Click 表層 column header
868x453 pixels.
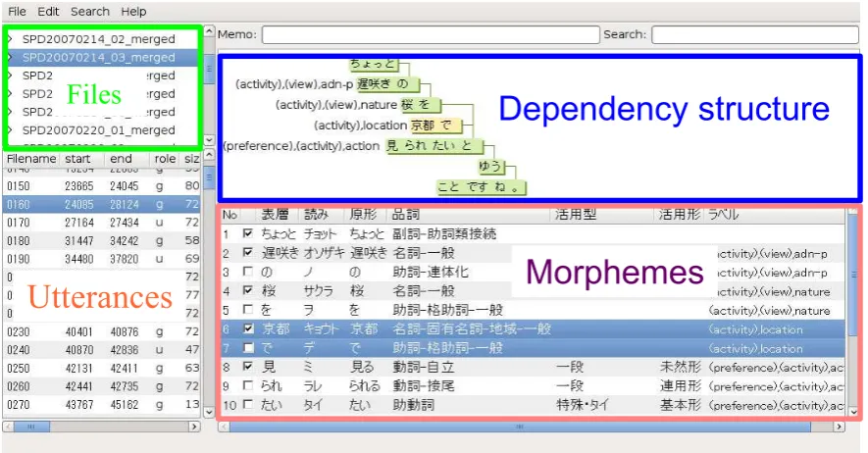tap(276, 215)
